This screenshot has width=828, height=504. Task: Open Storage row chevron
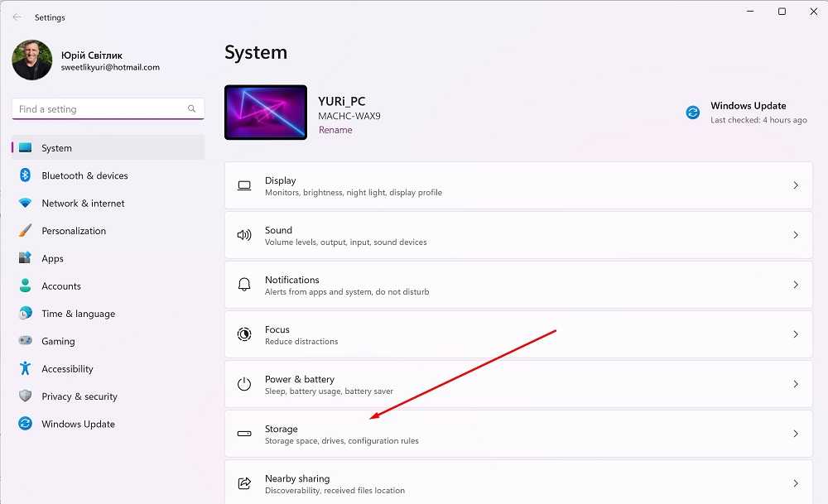pyautogui.click(x=796, y=434)
